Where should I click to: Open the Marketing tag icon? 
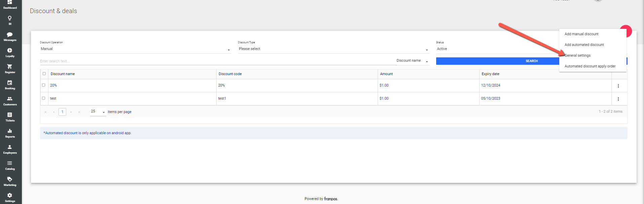(x=10, y=182)
